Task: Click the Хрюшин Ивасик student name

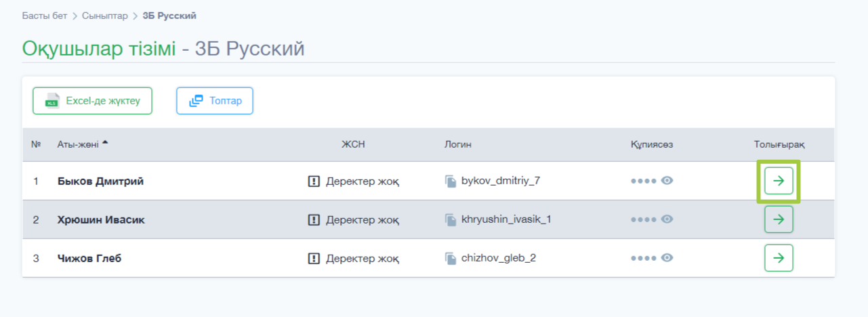Action: tap(101, 219)
